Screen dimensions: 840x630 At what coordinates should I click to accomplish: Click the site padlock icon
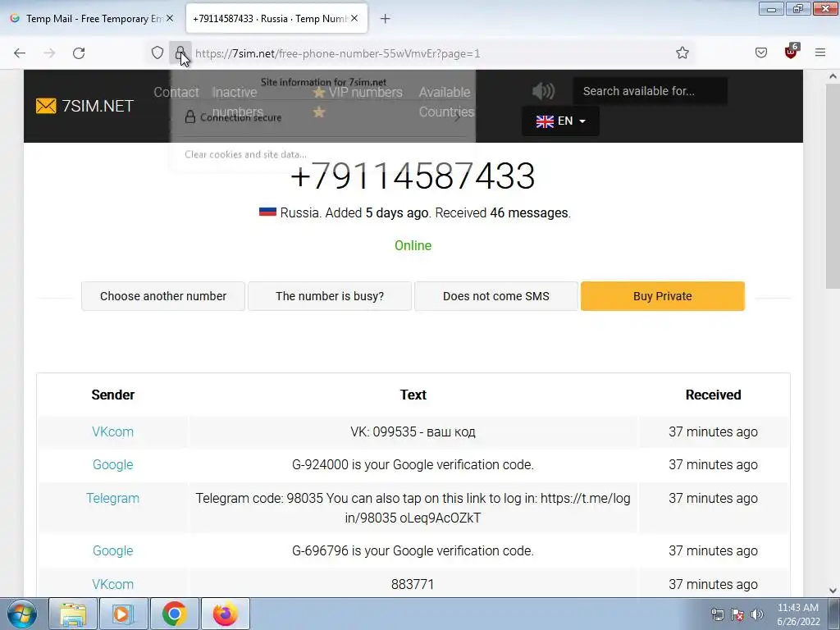pyautogui.click(x=180, y=52)
